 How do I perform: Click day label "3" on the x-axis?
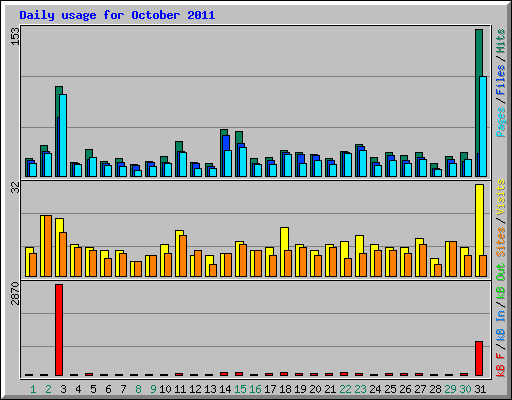coord(63,389)
